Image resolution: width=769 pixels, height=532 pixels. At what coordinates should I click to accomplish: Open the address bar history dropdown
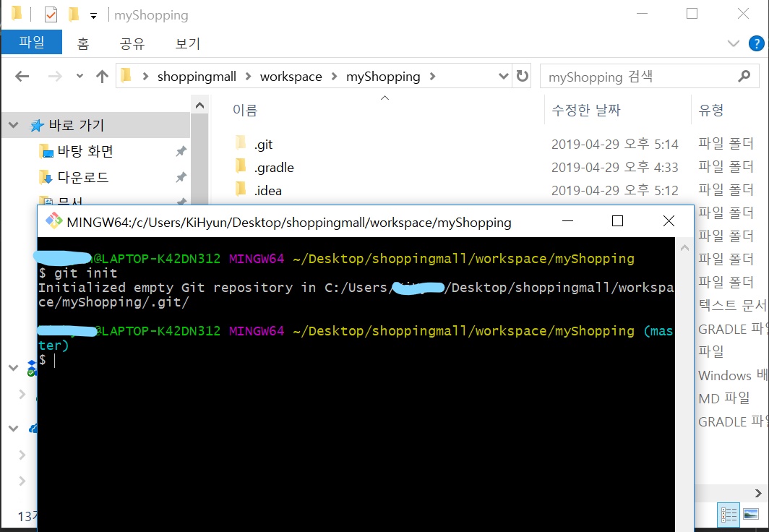coord(503,77)
